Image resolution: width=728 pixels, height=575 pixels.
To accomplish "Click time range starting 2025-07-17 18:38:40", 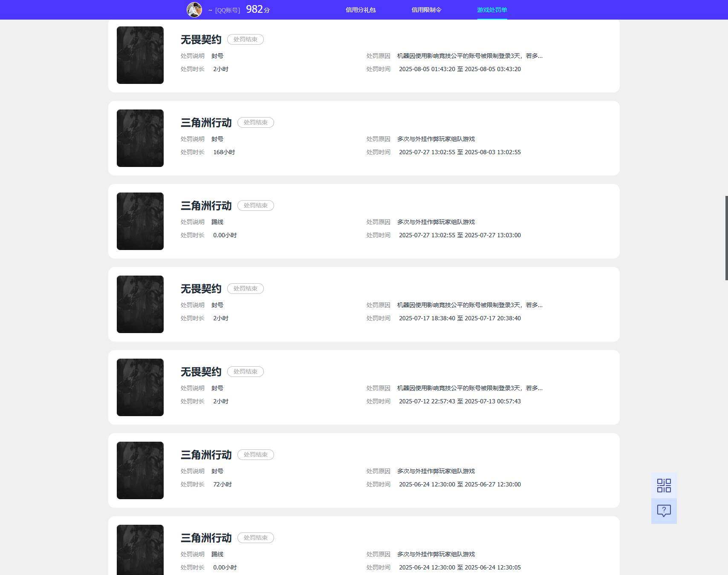I will point(460,318).
